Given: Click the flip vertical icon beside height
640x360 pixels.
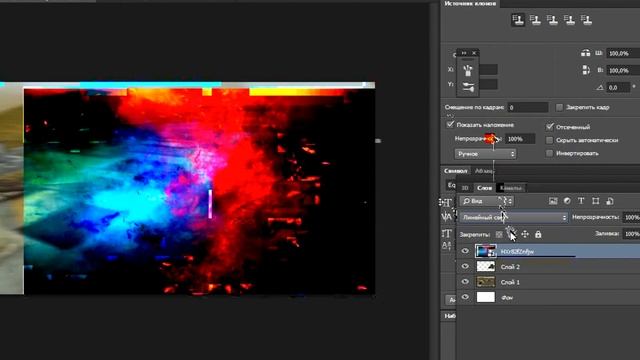Looking at the screenshot, I should [586, 70].
